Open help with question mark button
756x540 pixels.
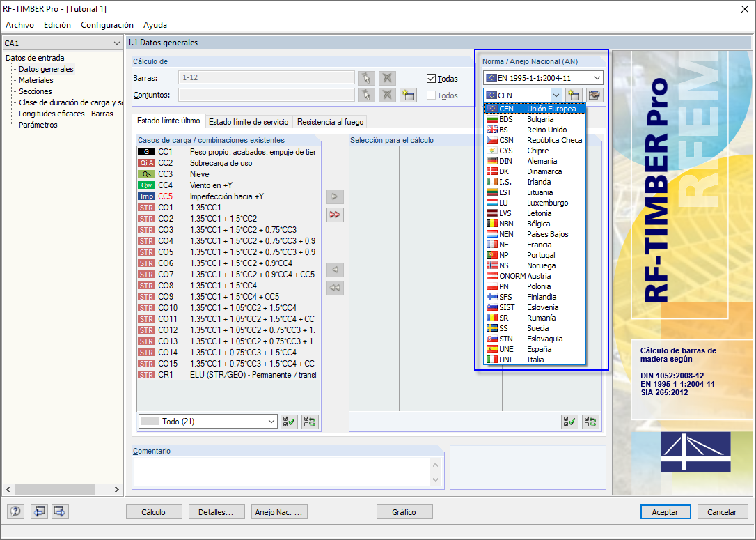coord(15,511)
